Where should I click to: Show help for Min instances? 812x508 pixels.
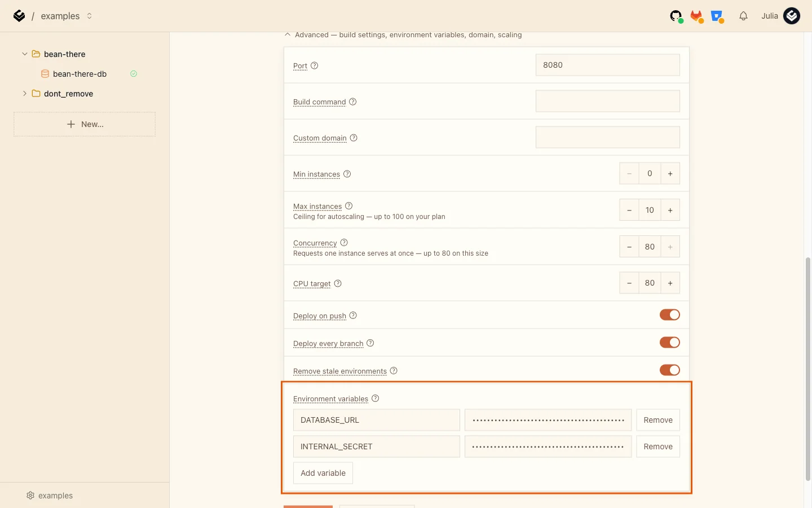[x=347, y=174]
